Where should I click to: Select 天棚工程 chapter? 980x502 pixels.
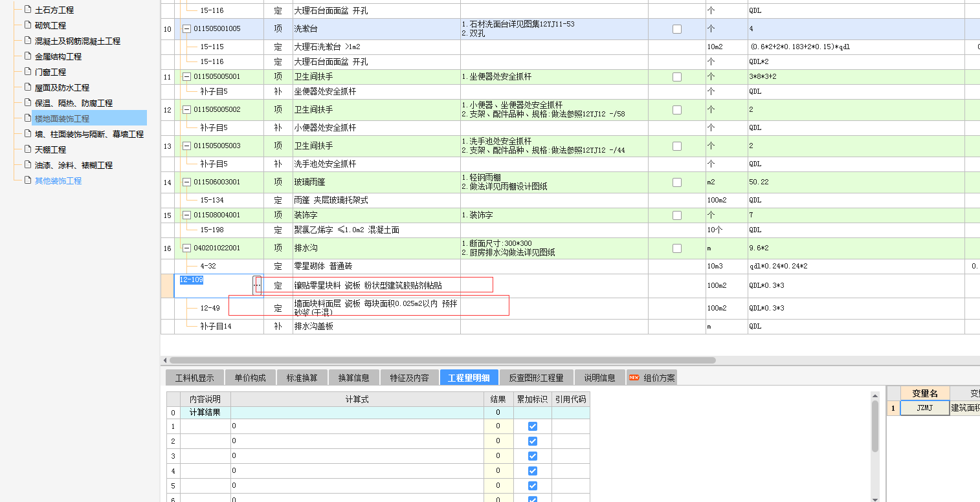point(50,149)
